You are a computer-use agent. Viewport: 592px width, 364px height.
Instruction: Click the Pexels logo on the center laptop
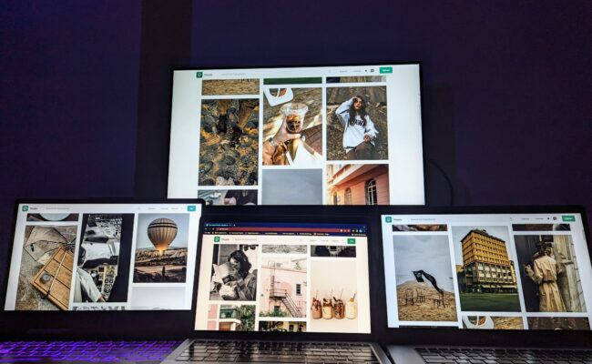pos(217,239)
